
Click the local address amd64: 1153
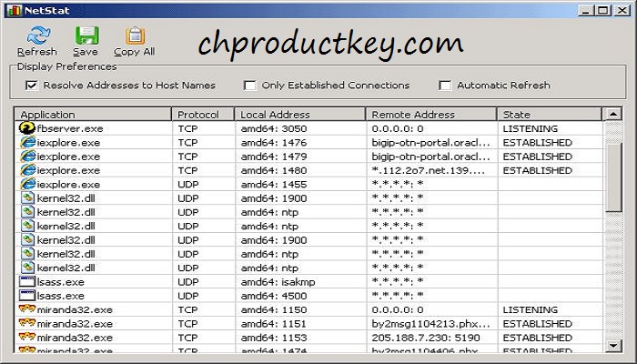[273, 338]
